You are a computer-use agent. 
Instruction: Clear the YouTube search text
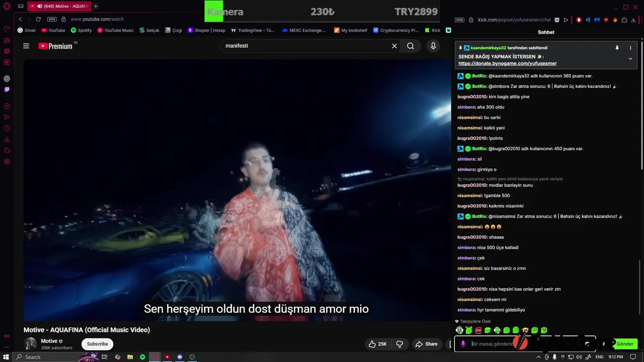tap(394, 46)
